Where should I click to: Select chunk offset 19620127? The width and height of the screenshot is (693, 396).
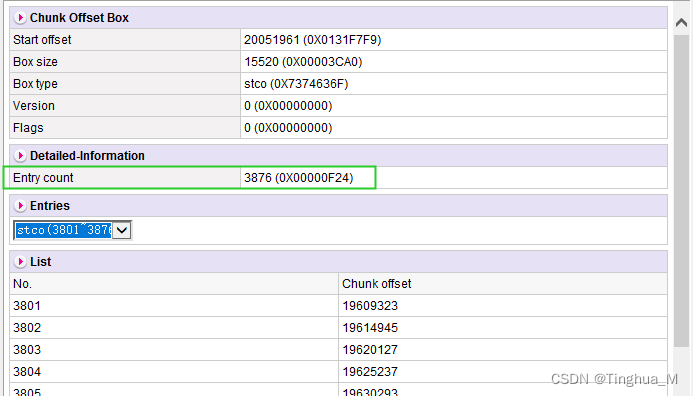click(370, 350)
